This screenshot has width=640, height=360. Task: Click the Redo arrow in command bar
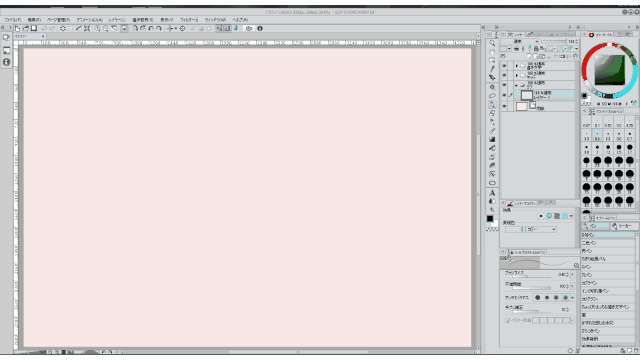52,29
